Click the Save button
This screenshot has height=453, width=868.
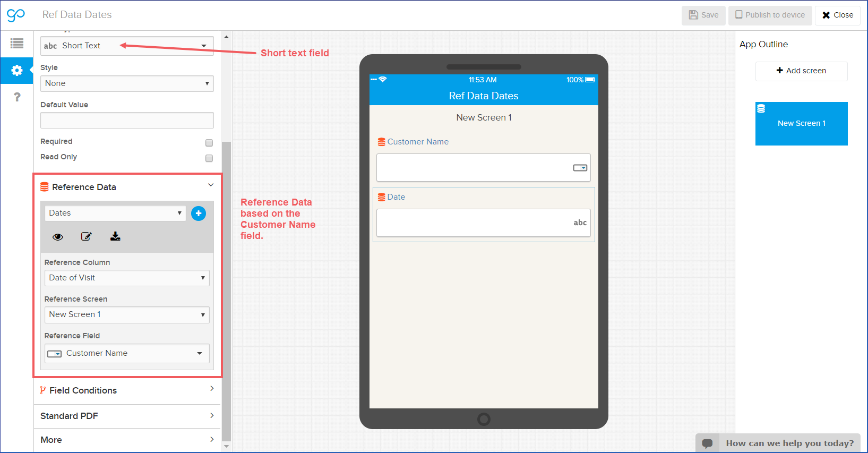(703, 15)
